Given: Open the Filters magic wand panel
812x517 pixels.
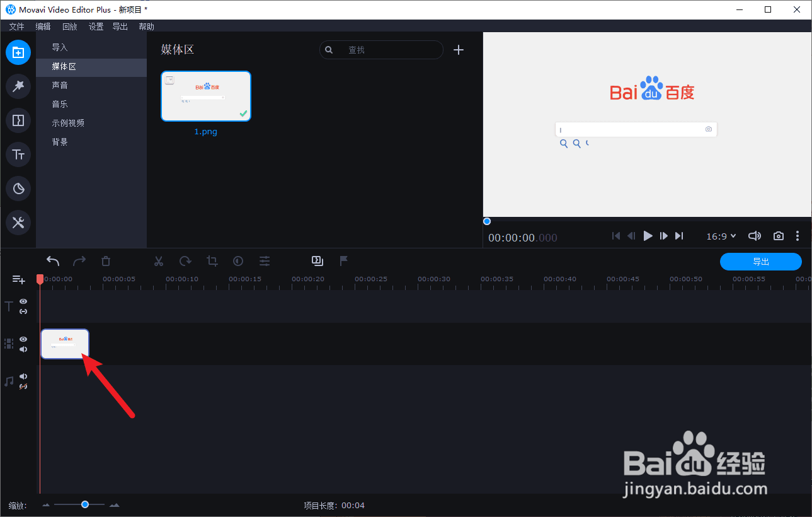Looking at the screenshot, I should point(18,86).
